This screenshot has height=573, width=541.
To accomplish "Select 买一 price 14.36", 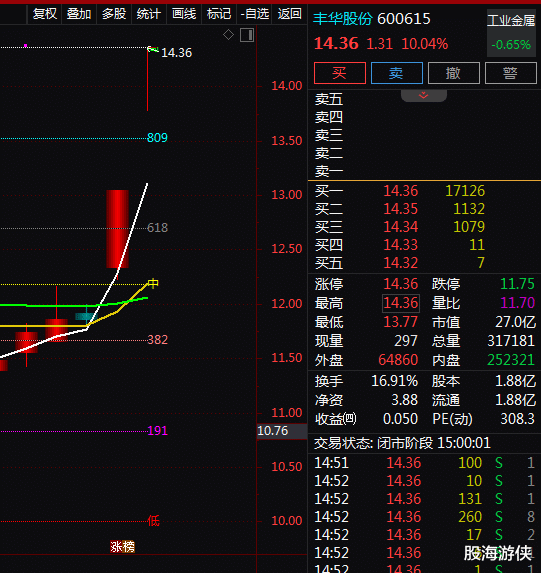I will tap(401, 191).
